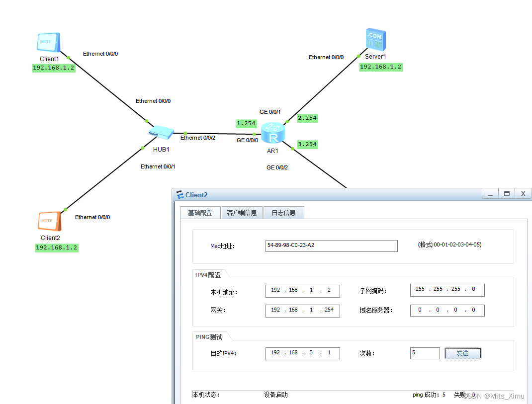Click the 域名服务器 field
The height and width of the screenshot is (404, 532).
click(x=446, y=310)
